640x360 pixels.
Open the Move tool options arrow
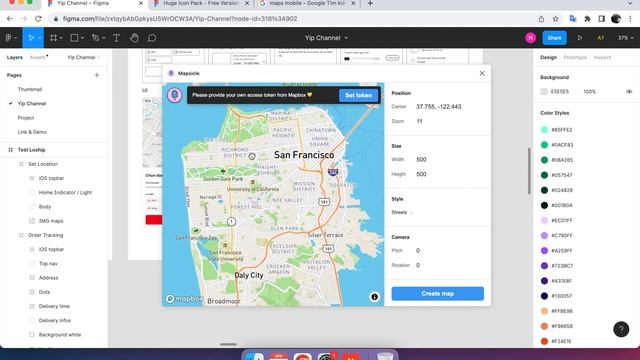(40, 38)
